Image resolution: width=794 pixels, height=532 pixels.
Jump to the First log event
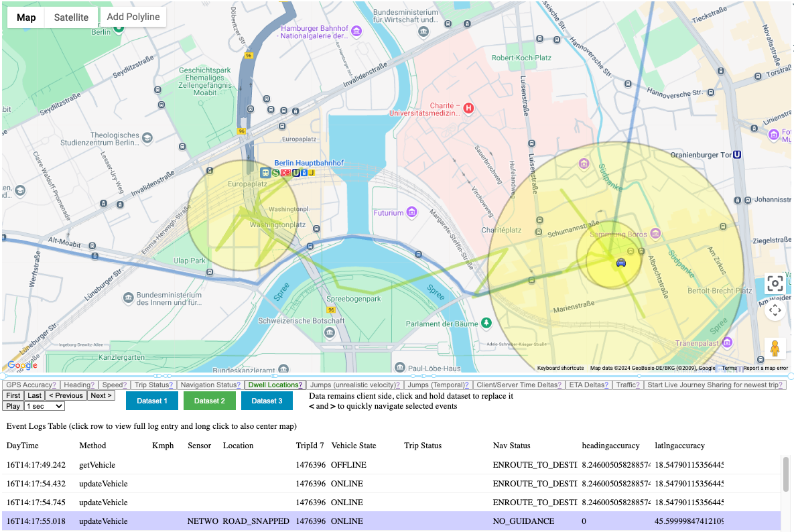(x=13, y=395)
